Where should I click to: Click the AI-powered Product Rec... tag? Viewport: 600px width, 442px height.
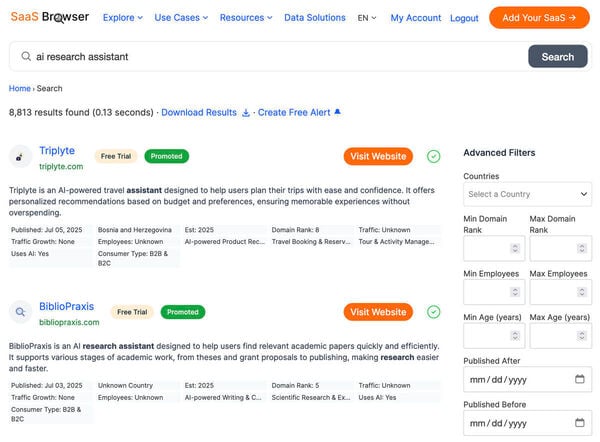point(225,241)
